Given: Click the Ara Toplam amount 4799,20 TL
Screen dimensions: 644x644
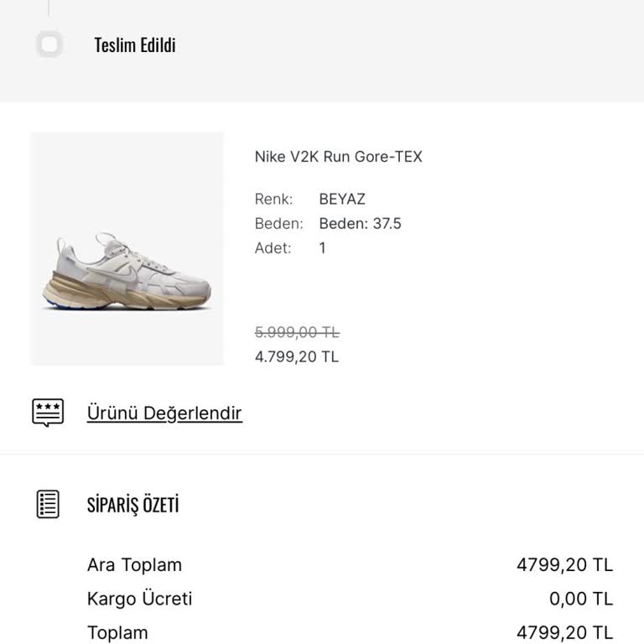Looking at the screenshot, I should pyautogui.click(x=564, y=565).
